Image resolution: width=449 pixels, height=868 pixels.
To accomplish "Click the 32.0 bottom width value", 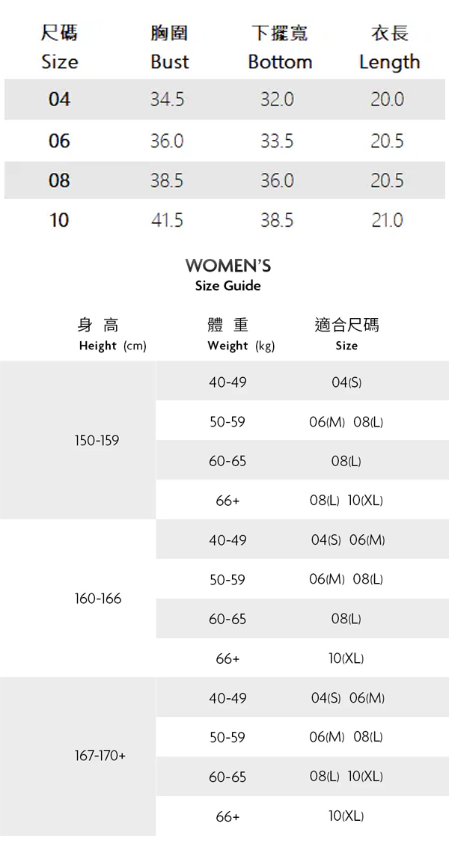I will (277, 100).
